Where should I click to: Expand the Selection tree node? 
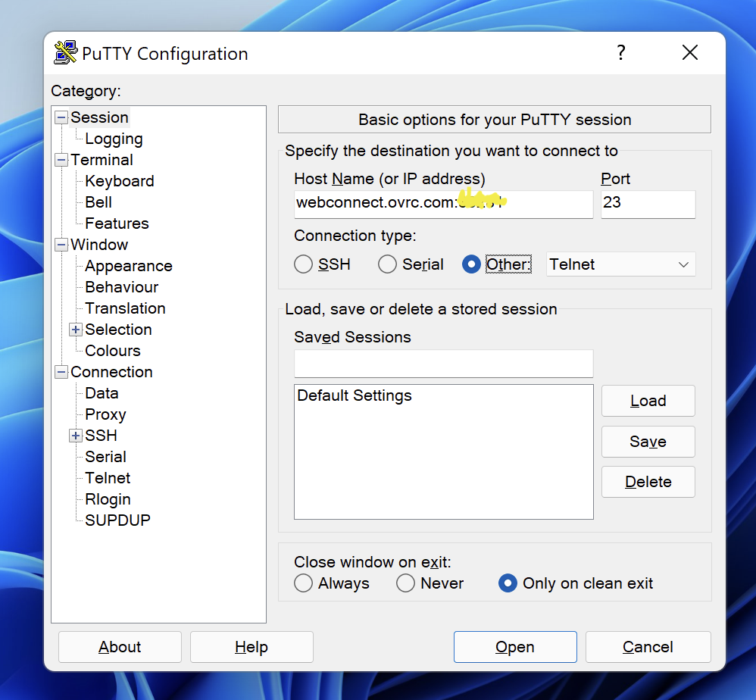[76, 330]
